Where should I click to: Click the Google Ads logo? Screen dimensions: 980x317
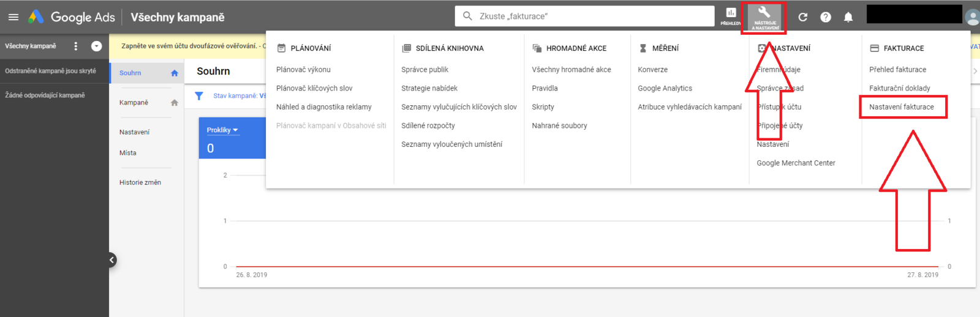point(71,17)
